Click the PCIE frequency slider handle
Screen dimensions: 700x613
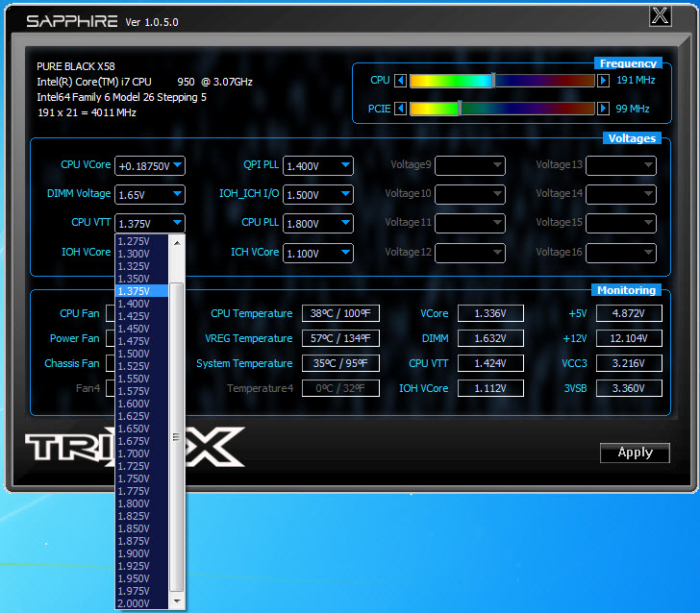point(460,109)
